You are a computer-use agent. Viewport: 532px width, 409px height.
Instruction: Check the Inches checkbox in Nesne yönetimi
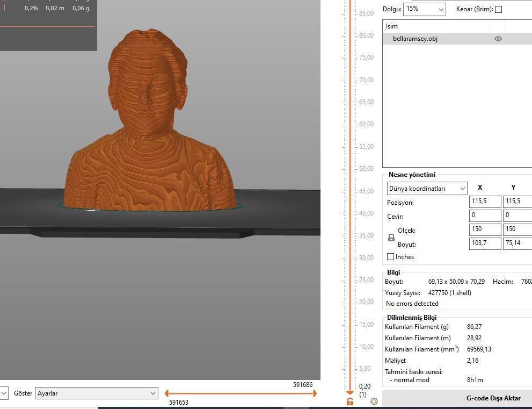coord(391,256)
